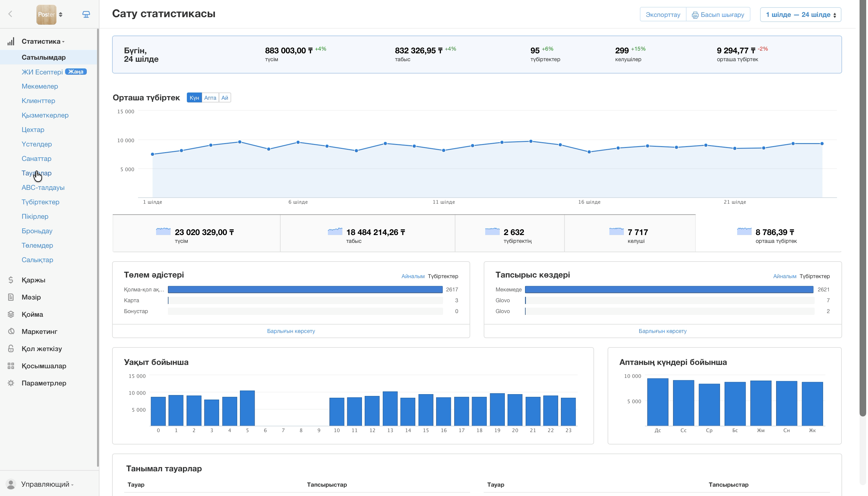This screenshot has width=868, height=496.
Task: Click the back arrow icon in sidebar header
Action: (x=10, y=14)
